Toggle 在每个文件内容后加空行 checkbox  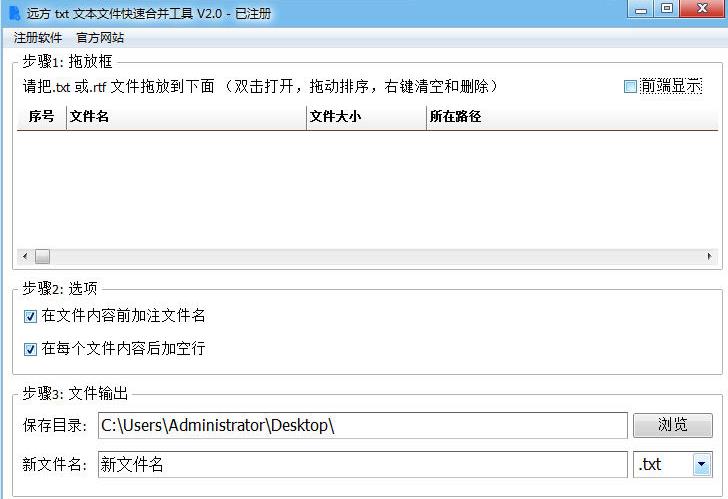click(29, 349)
